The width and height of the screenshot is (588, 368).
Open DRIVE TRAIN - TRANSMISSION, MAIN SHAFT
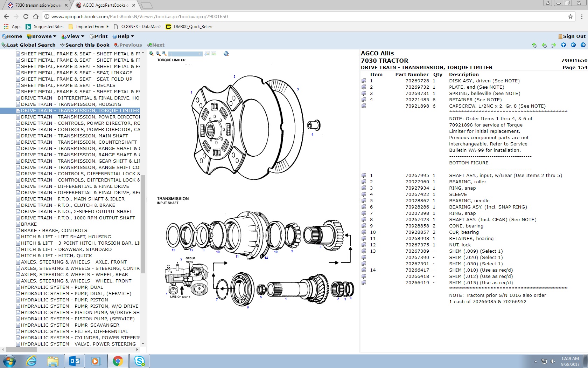[75, 136]
